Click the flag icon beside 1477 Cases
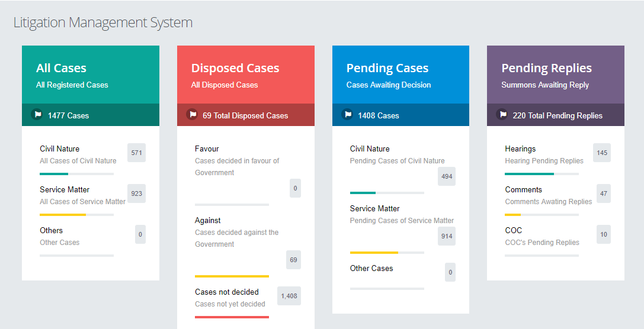Screen dimensions: 644x329 pyautogui.click(x=37, y=115)
